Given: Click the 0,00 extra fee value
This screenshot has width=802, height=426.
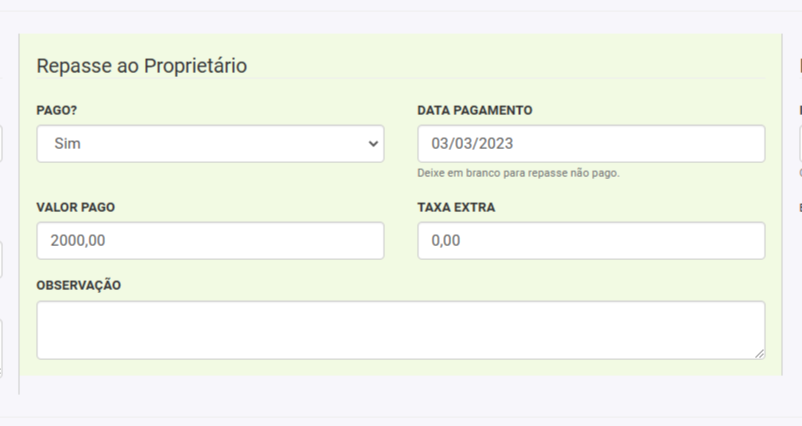Looking at the screenshot, I should click(446, 241).
